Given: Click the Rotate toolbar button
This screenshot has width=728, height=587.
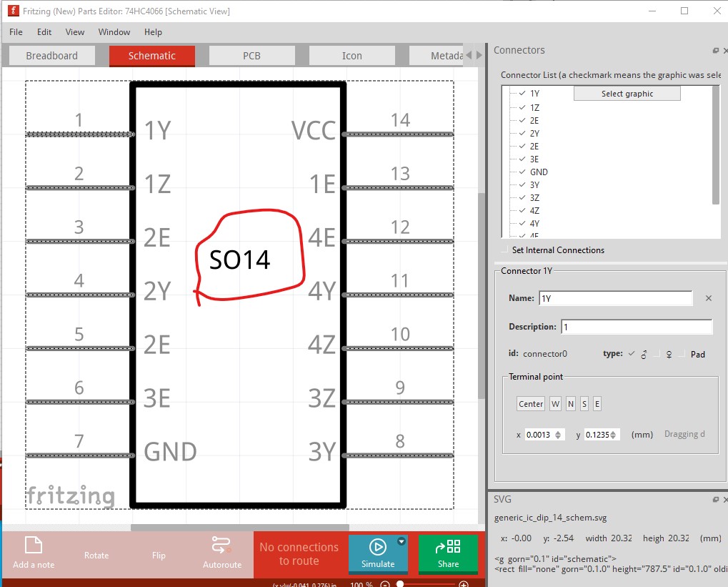Looking at the screenshot, I should click(96, 556).
